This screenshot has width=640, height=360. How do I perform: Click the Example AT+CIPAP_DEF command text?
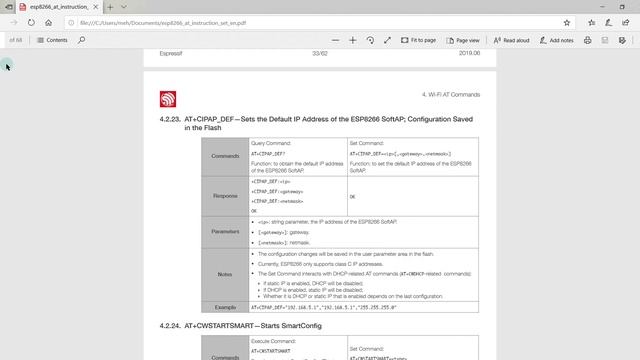coord(324,307)
